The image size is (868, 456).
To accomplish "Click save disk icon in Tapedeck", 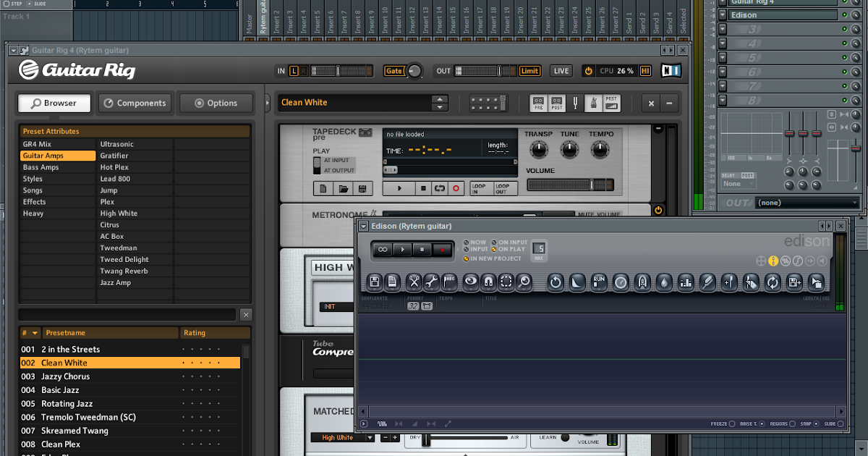I will (362, 188).
